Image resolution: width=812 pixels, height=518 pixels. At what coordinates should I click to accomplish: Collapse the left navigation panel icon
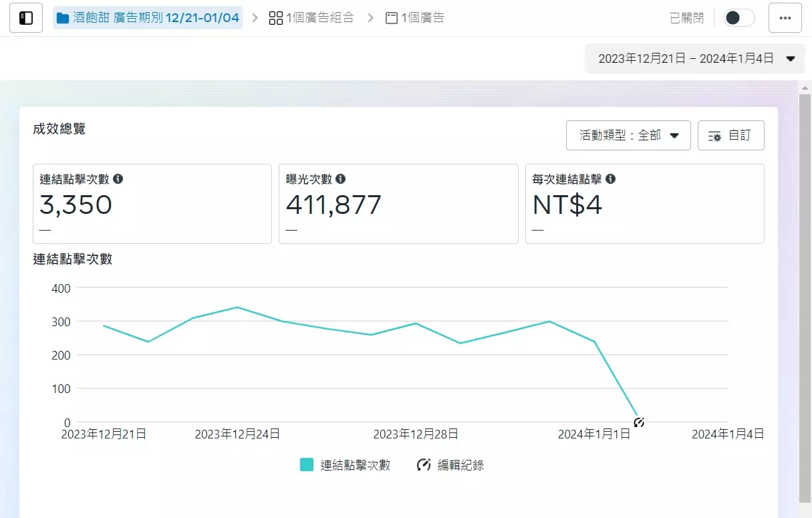(25, 17)
